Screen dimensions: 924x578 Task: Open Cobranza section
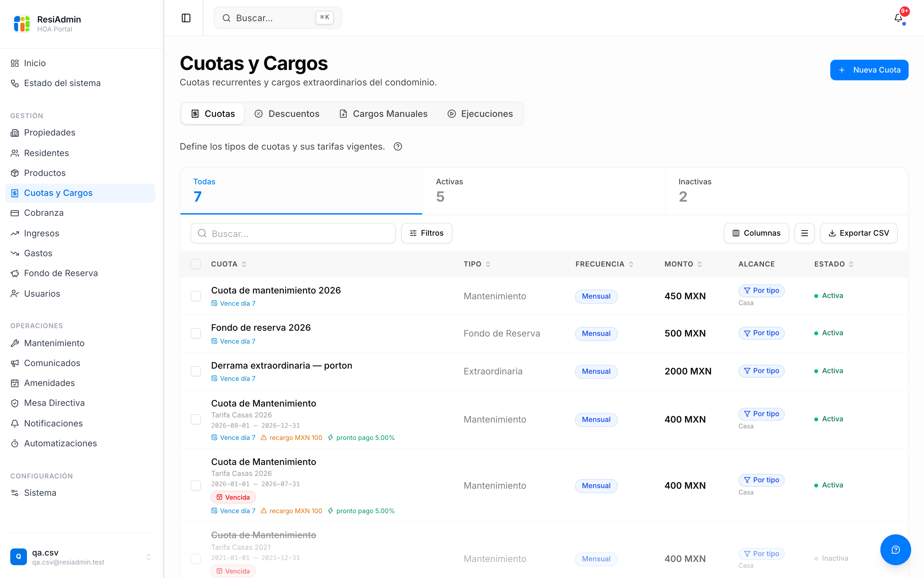point(80,213)
